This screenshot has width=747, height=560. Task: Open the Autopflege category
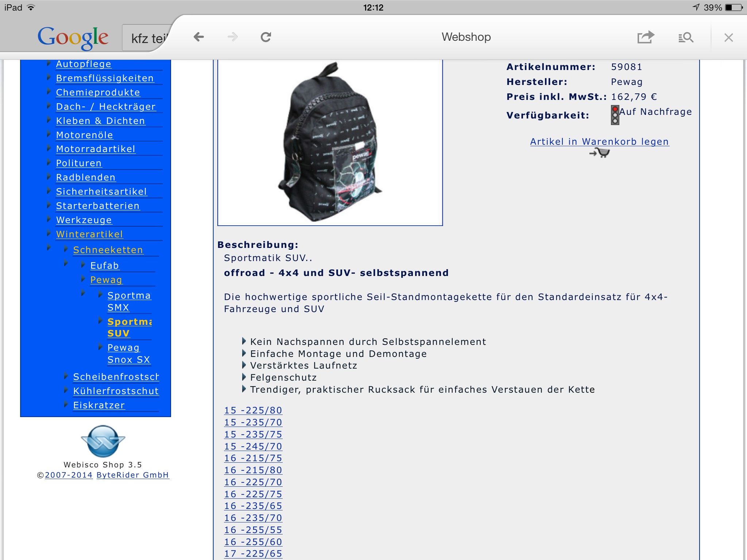(84, 64)
